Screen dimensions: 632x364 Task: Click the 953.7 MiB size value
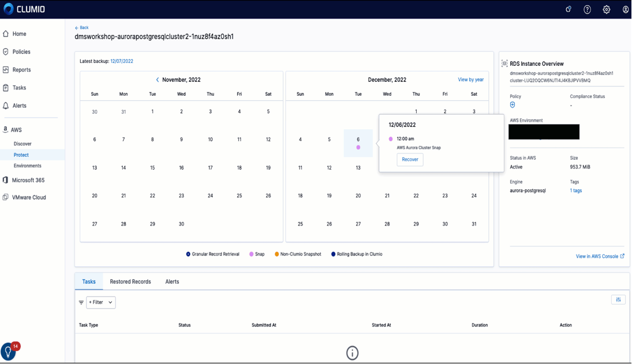580,167
